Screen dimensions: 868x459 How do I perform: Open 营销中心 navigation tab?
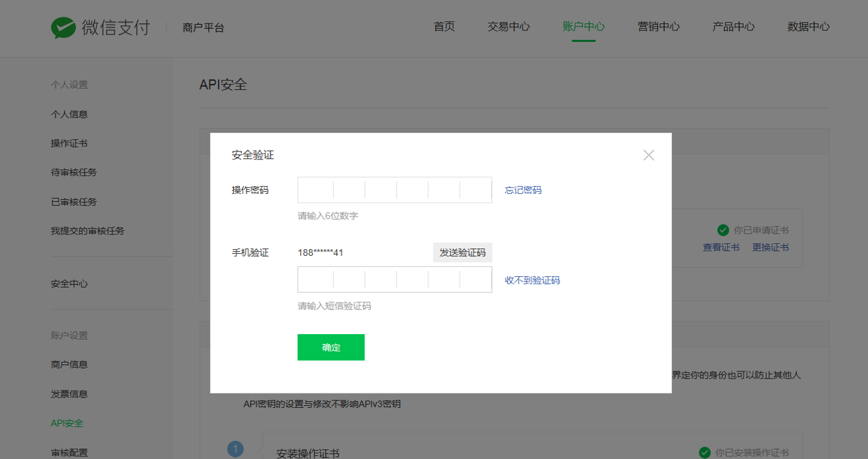tap(659, 27)
